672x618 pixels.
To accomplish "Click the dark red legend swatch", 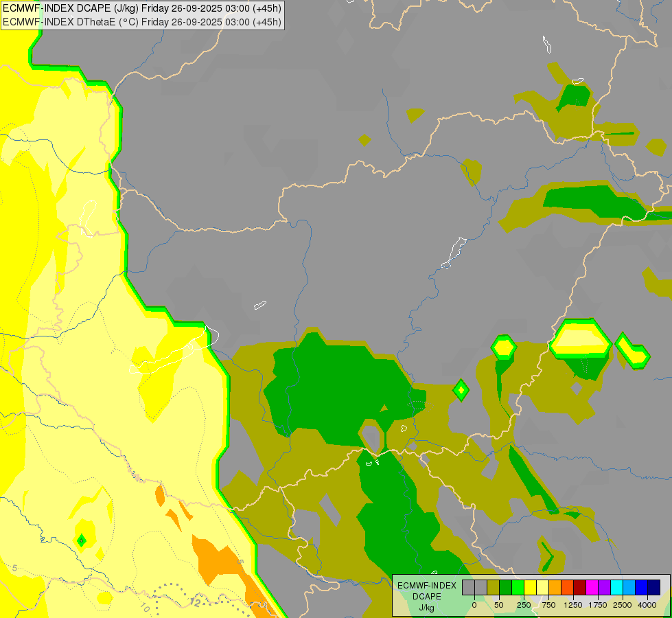I will coord(580,587).
